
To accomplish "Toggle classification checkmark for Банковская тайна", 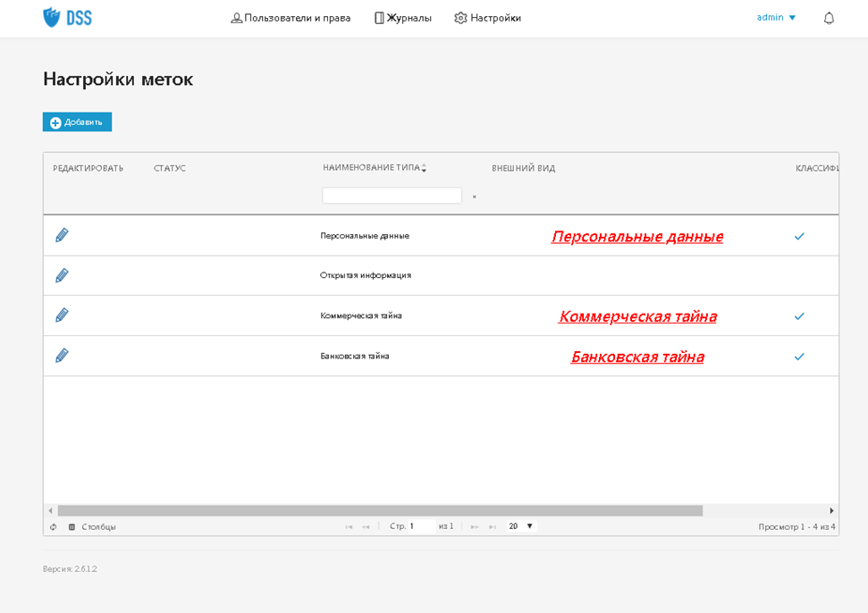I will click(799, 357).
